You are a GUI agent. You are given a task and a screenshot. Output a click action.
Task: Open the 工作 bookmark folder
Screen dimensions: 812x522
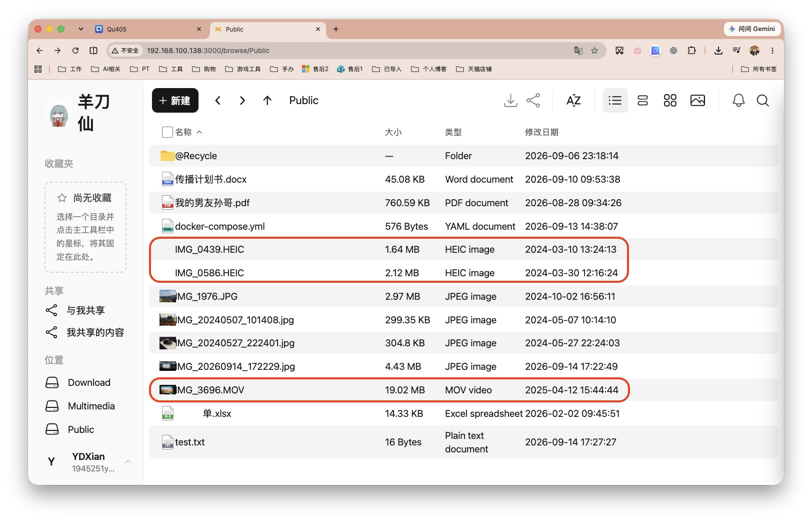tap(70, 69)
